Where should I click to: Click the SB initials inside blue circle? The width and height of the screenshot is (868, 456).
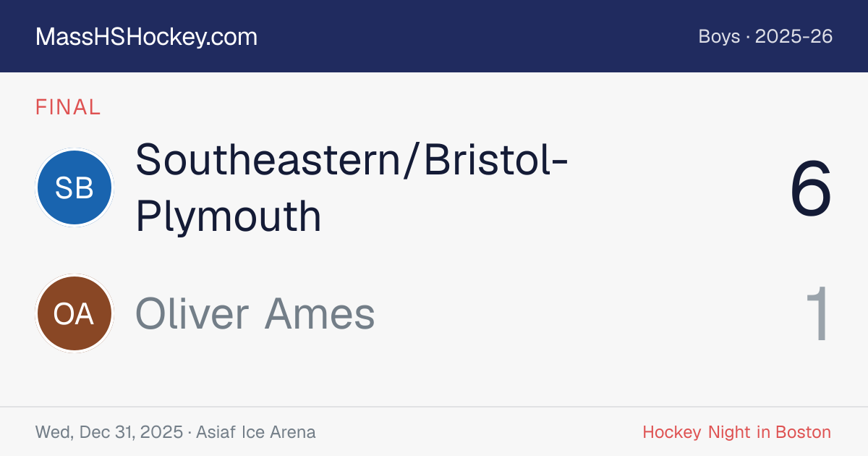tap(75, 188)
